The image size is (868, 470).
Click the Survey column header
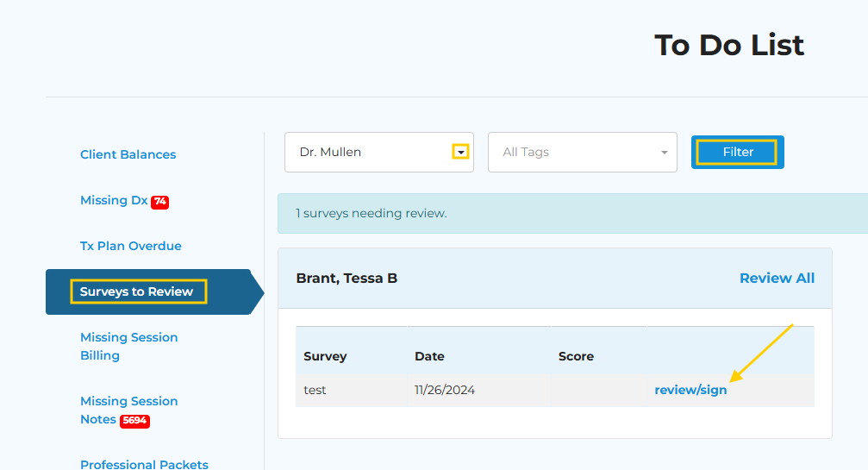click(325, 356)
